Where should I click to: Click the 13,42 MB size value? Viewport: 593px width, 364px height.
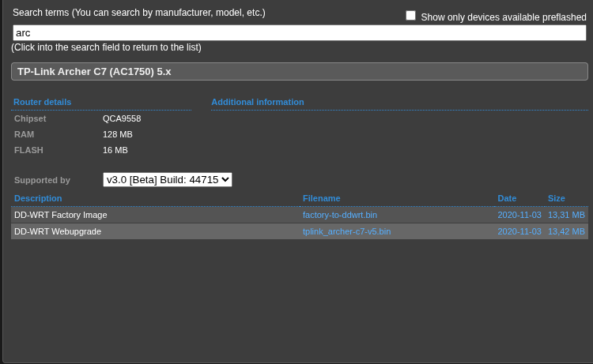click(566, 231)
